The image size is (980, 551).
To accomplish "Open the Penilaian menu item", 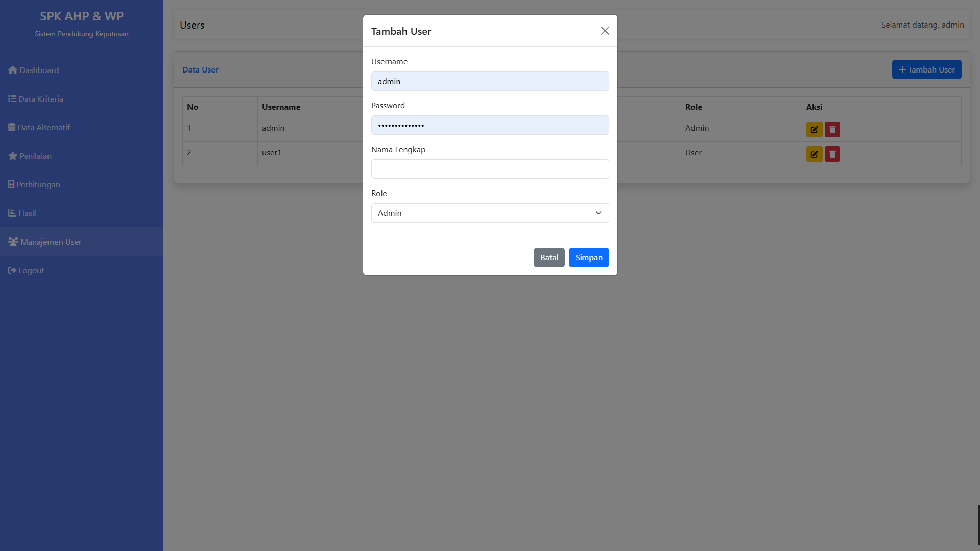I will tap(82, 156).
